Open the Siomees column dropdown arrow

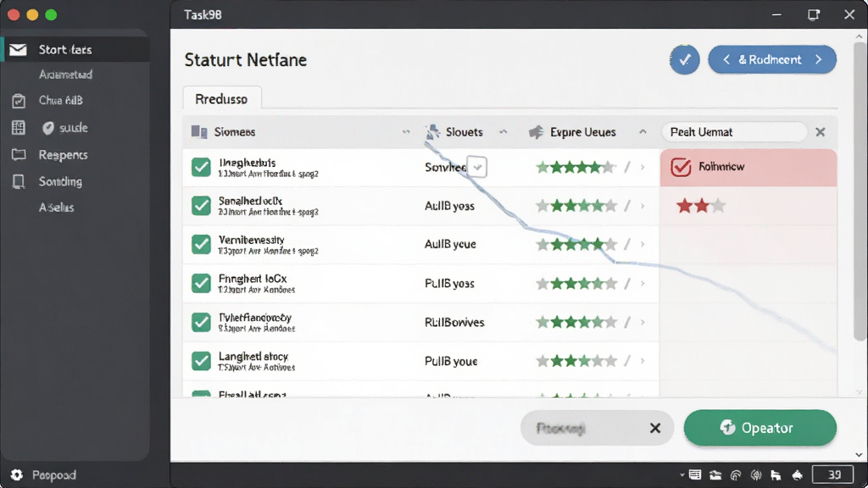point(406,131)
